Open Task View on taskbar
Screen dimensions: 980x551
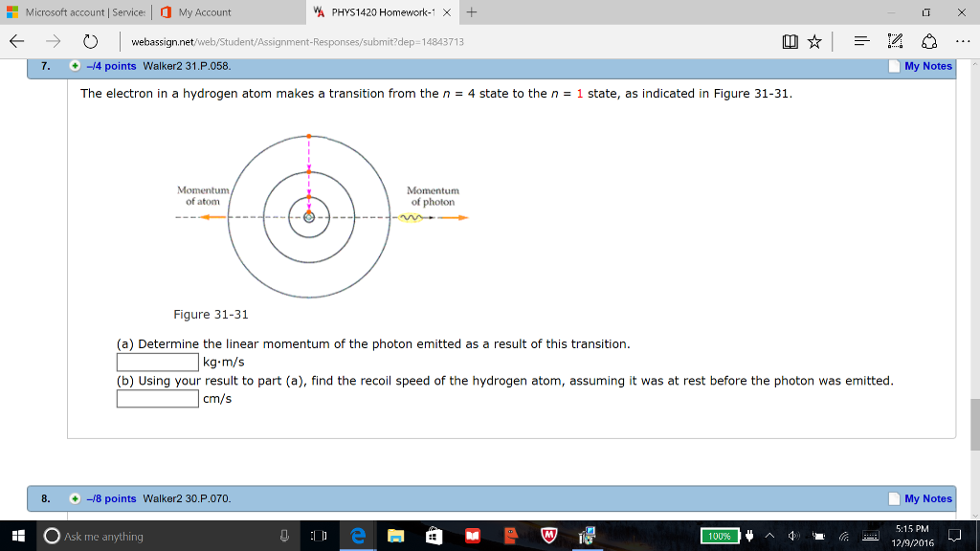click(319, 536)
